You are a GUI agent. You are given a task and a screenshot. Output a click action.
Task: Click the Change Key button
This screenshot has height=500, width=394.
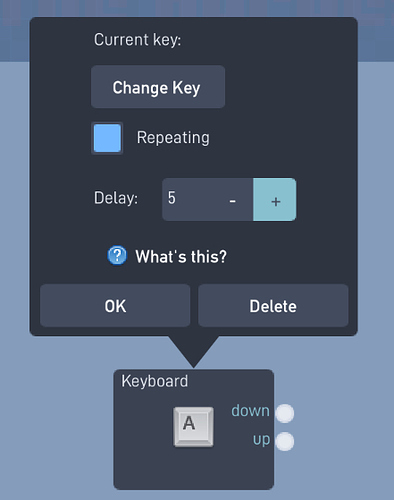tap(158, 87)
